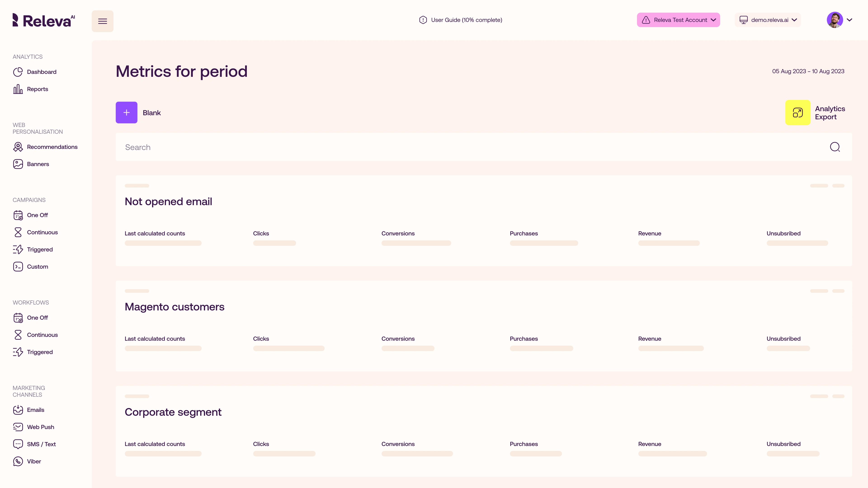This screenshot has width=868, height=488.
Task: Click the purple plus Blank icon
Action: 126,113
